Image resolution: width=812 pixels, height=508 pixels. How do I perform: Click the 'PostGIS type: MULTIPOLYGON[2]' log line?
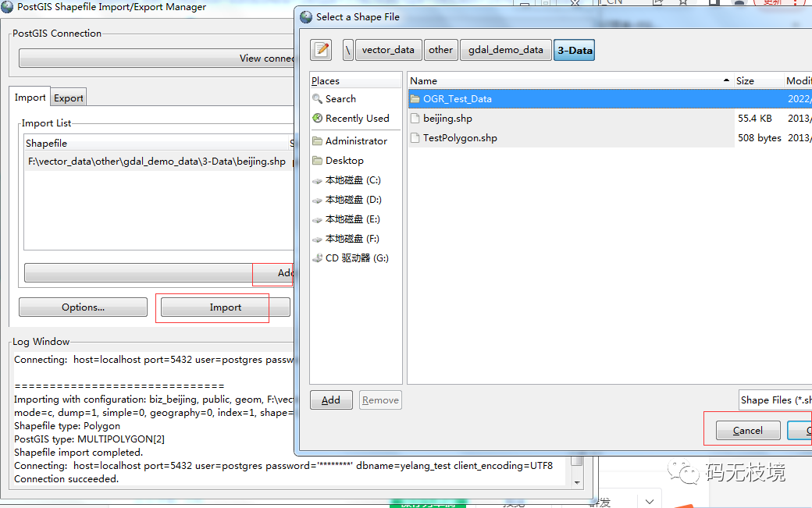[x=89, y=439]
